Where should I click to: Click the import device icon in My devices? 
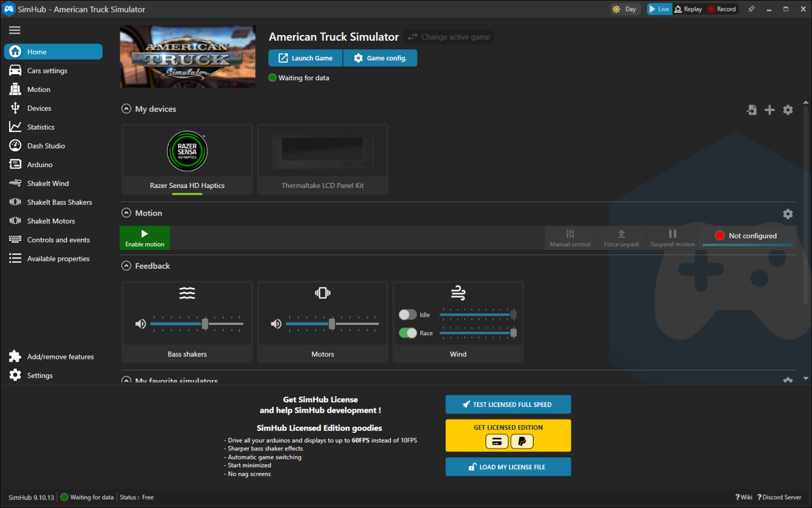tap(752, 110)
